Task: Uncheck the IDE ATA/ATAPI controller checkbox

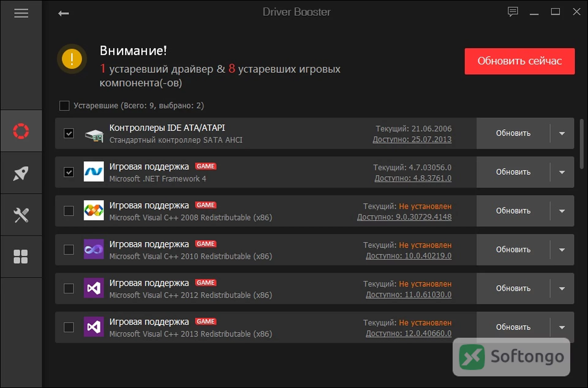Action: coord(69,133)
